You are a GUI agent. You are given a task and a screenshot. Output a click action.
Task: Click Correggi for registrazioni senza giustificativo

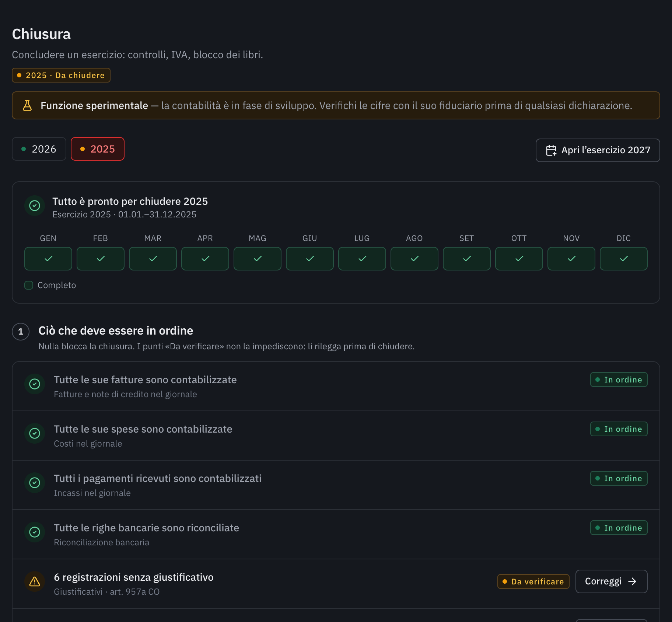click(x=611, y=581)
